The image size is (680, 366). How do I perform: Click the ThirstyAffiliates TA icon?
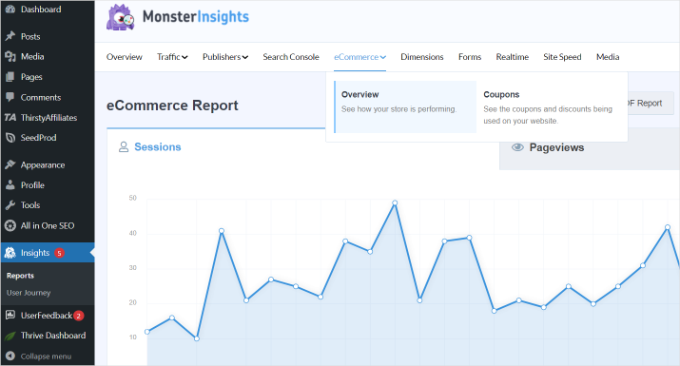10,118
